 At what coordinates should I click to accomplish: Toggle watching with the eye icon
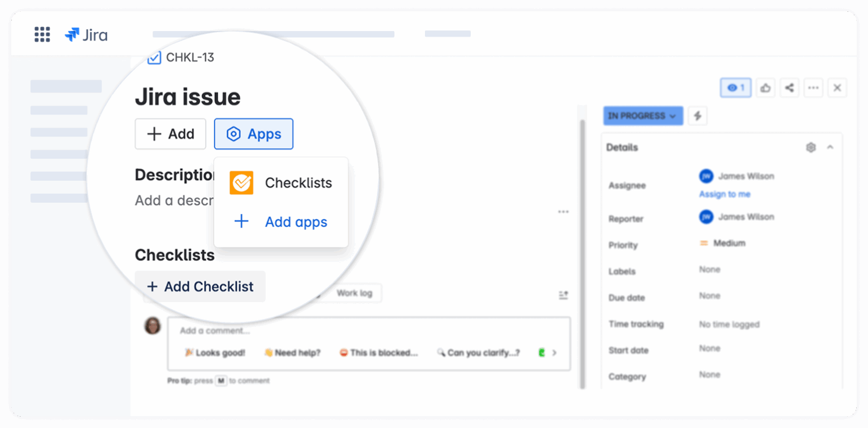tap(735, 88)
